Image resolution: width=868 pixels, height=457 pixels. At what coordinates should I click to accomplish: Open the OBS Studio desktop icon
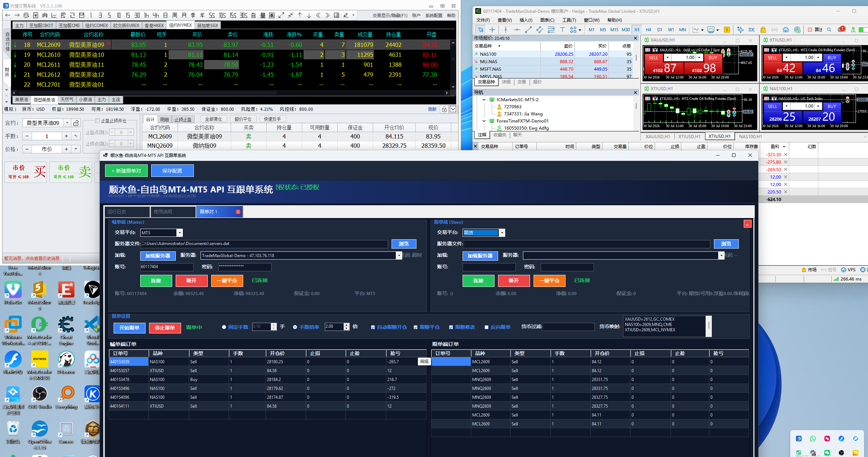pyautogui.click(x=40, y=397)
